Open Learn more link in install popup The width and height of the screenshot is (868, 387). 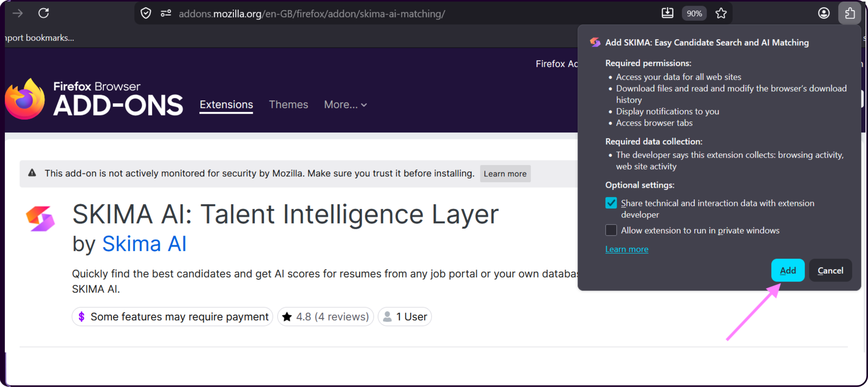coord(627,249)
